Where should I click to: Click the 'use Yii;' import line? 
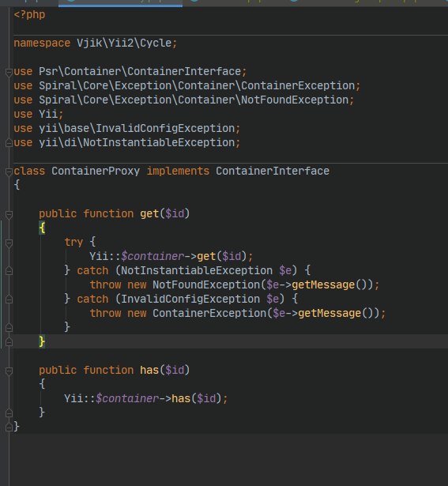(x=39, y=115)
